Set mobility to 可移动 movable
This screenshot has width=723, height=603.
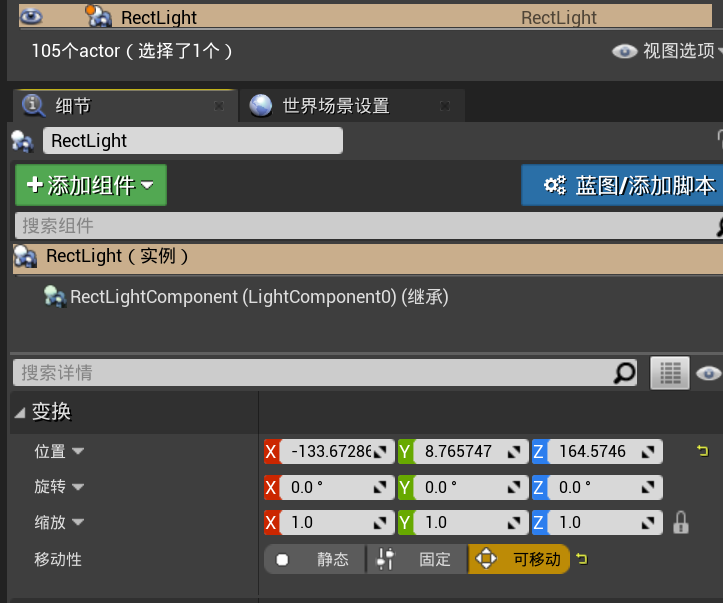click(x=519, y=559)
